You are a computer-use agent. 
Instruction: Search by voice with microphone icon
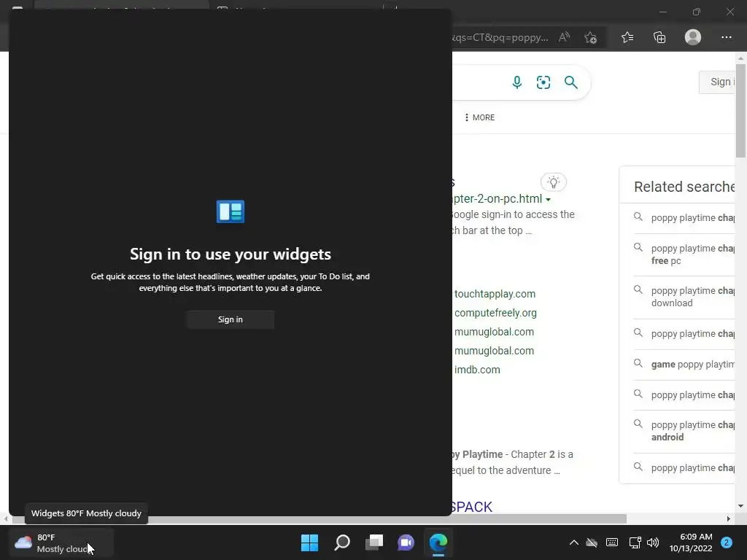517,82
